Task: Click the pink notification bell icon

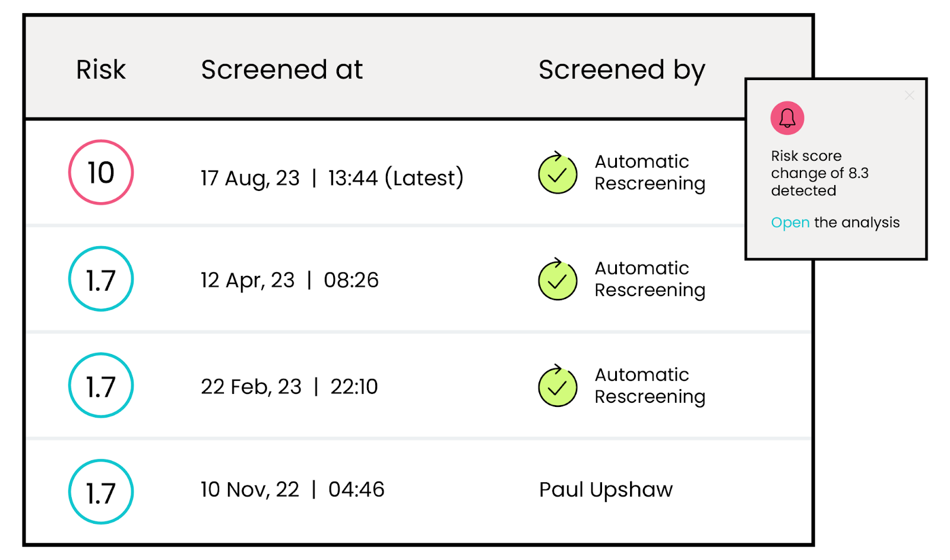Action: pos(786,117)
